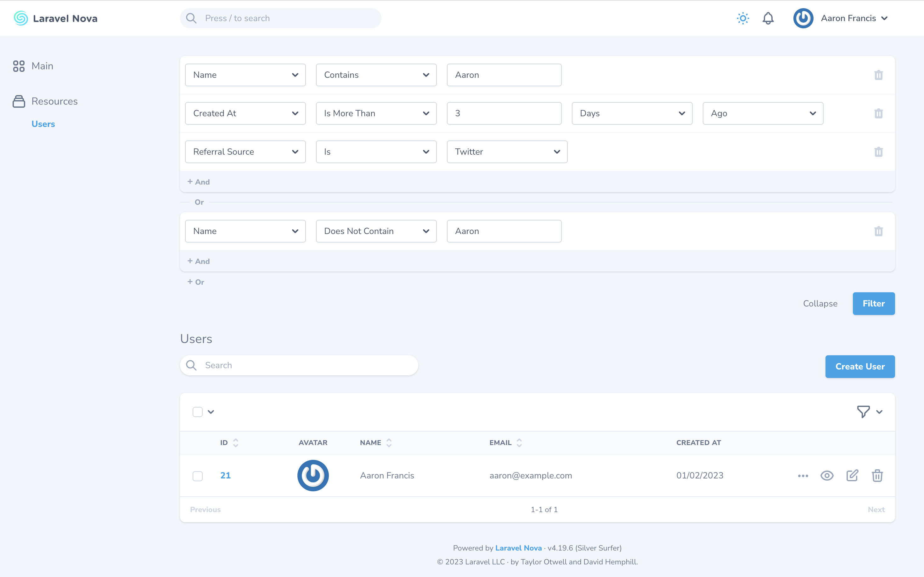This screenshot has width=924, height=577.
Task: Expand the Days unit dropdown
Action: click(x=632, y=113)
